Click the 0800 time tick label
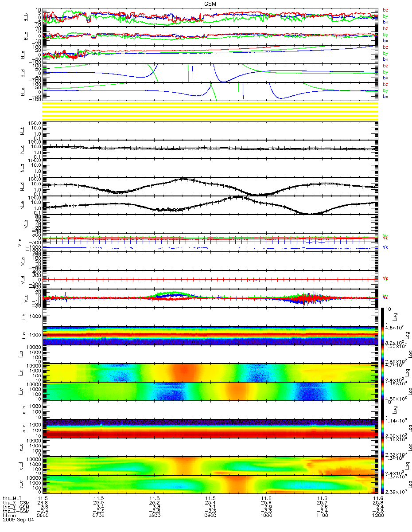The height and width of the screenshot is (532, 412). click(x=154, y=515)
